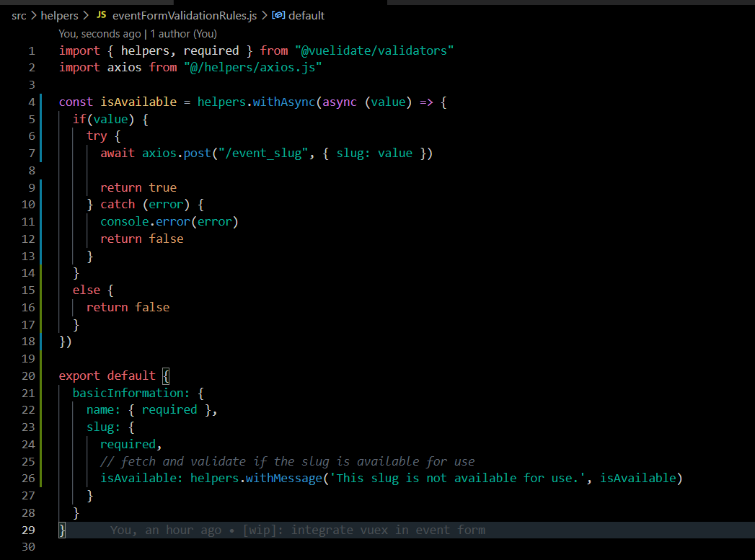Viewport: 755px width, 560px height.
Task: Select the 'default' breadcrumb symbol
Action: click(306, 16)
